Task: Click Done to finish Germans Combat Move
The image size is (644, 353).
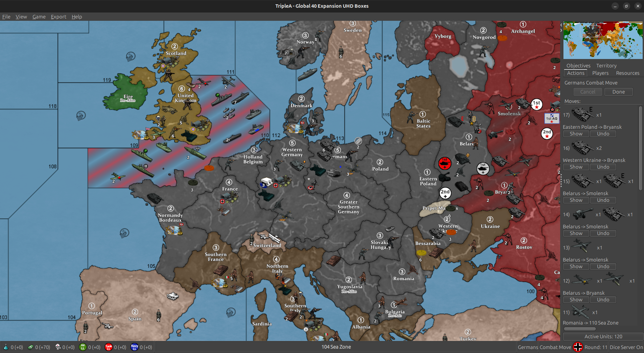Action: pos(618,92)
